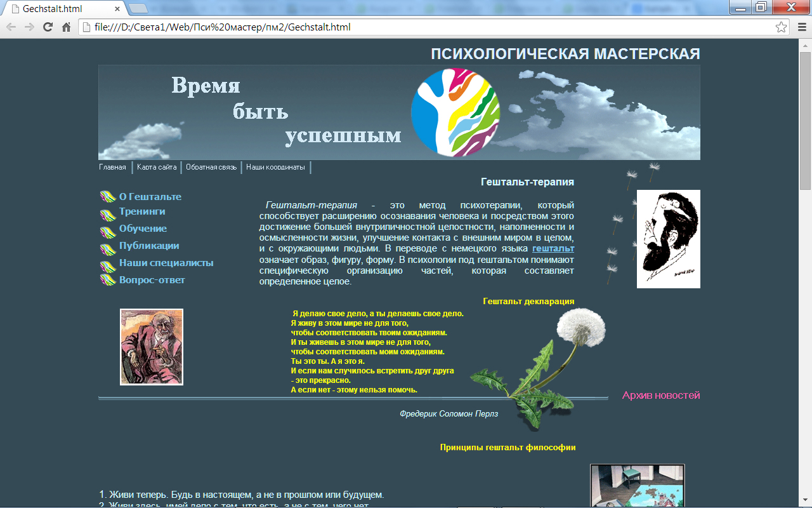Follow the underlined гештальт link in the paragraph
Image resolution: width=812 pixels, height=508 pixels.
point(553,248)
